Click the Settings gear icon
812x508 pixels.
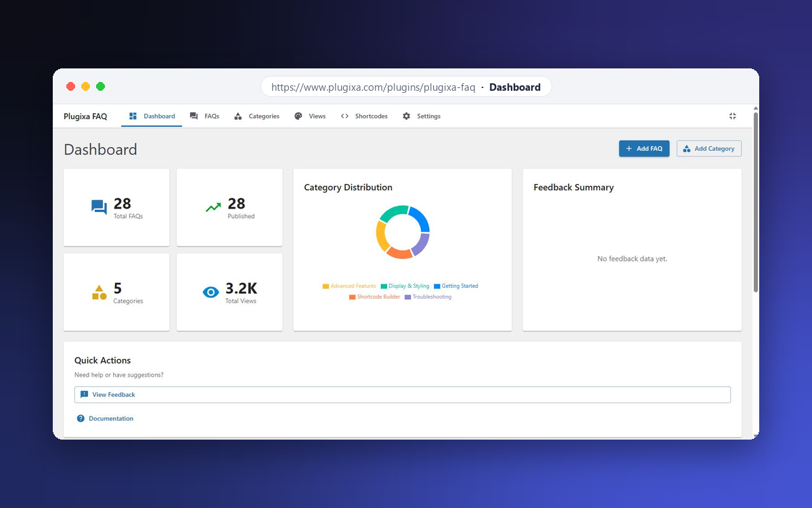click(407, 116)
